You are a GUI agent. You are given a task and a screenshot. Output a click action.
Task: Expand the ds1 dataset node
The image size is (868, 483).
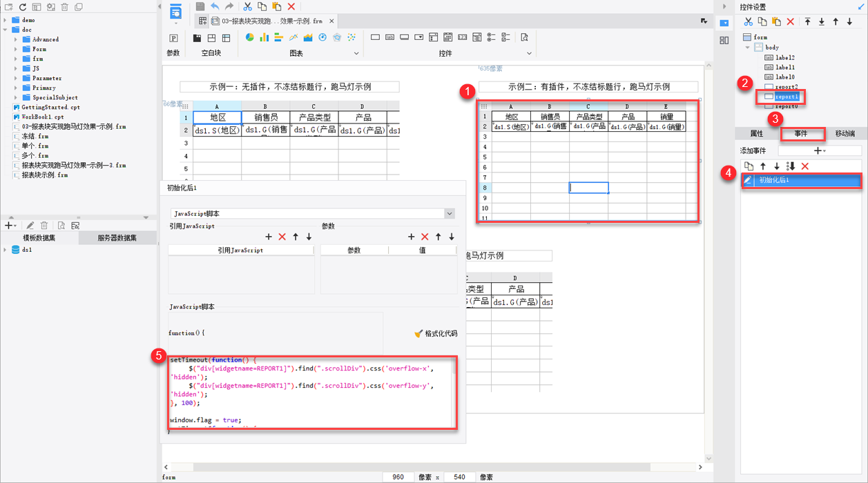[x=6, y=250]
